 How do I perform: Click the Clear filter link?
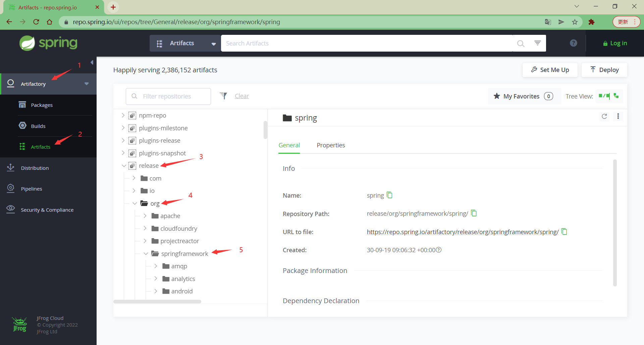242,96
